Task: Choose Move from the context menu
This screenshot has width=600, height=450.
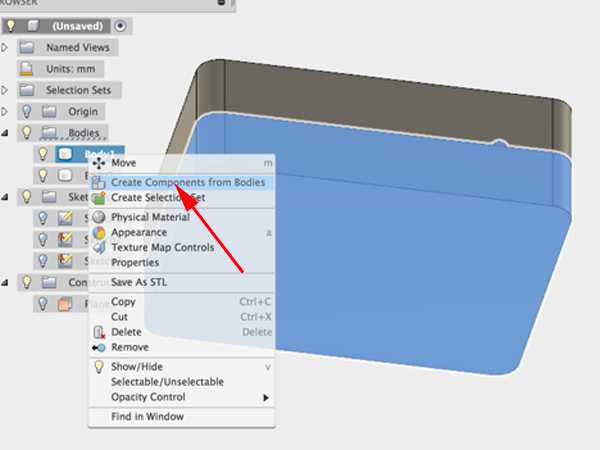Action: 181,163
